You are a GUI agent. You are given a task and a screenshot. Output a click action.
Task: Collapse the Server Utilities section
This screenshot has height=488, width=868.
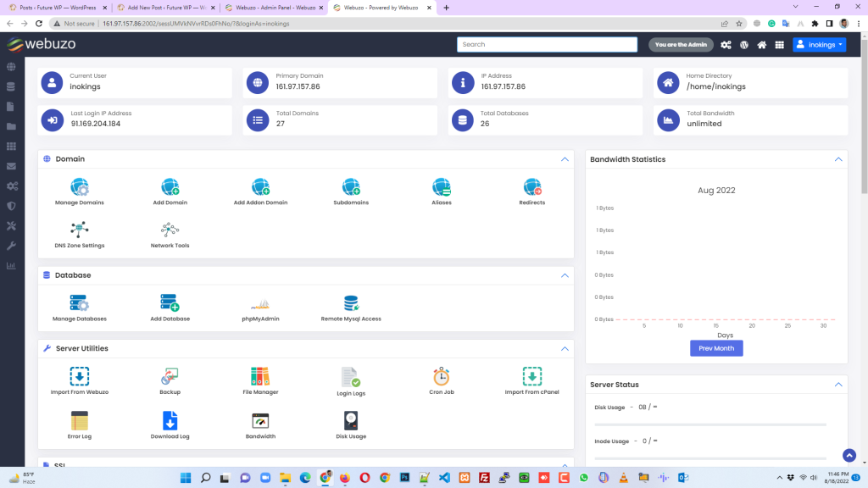(565, 348)
